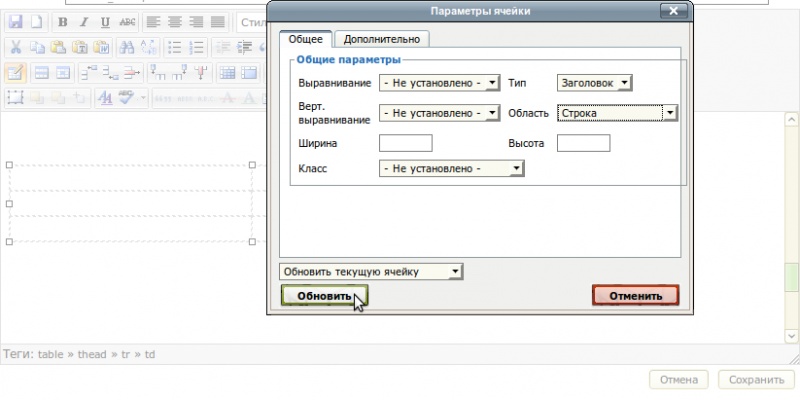Insert a bulleted list
This screenshot has height=400, width=800.
click(x=175, y=47)
